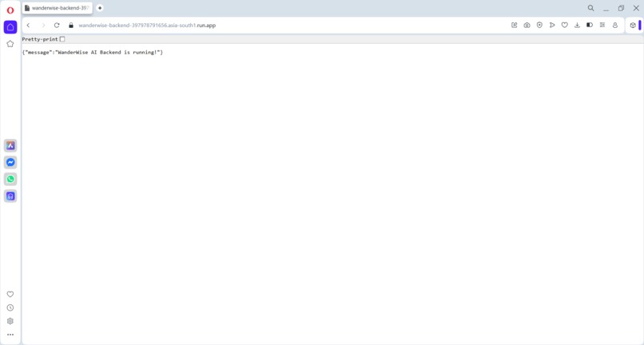Launch Aria AI from the sidebar
The image size is (644, 345).
pyautogui.click(x=10, y=145)
